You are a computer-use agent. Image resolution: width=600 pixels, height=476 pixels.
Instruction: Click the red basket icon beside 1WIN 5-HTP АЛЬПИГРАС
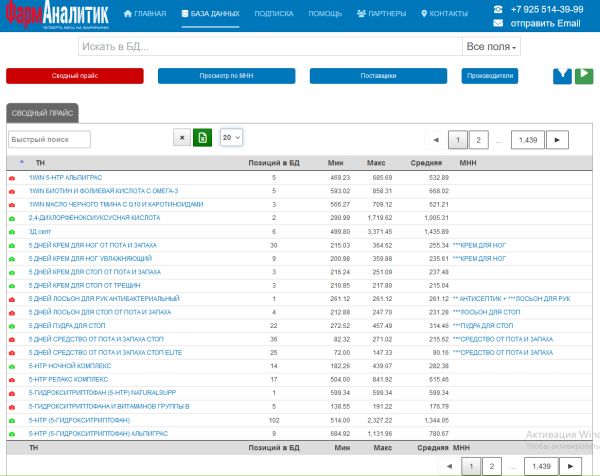click(12, 178)
